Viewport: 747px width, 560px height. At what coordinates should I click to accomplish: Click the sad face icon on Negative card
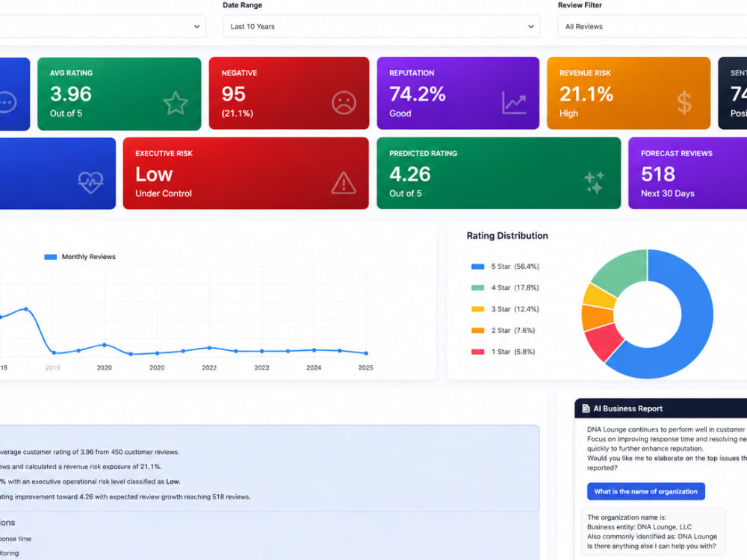pyautogui.click(x=344, y=102)
